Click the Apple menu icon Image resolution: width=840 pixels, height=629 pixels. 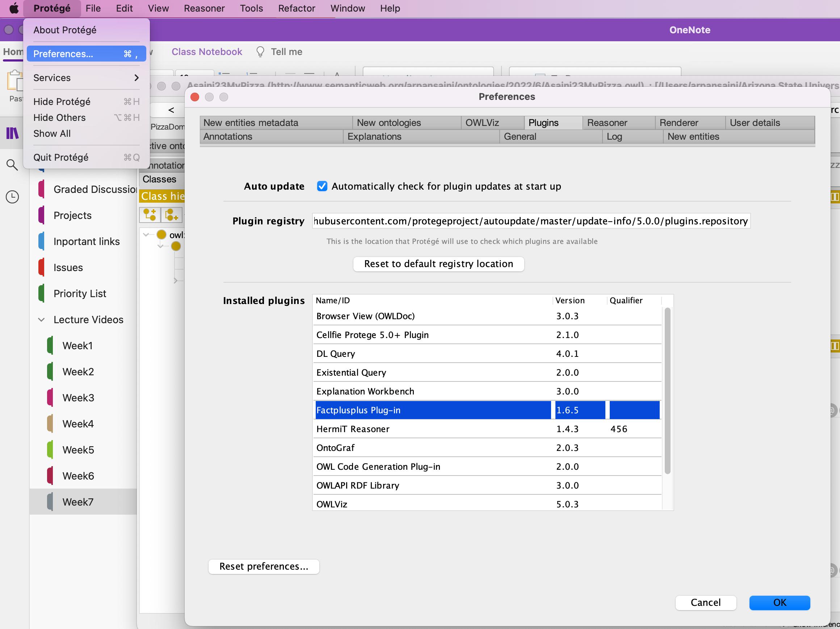coord(14,8)
